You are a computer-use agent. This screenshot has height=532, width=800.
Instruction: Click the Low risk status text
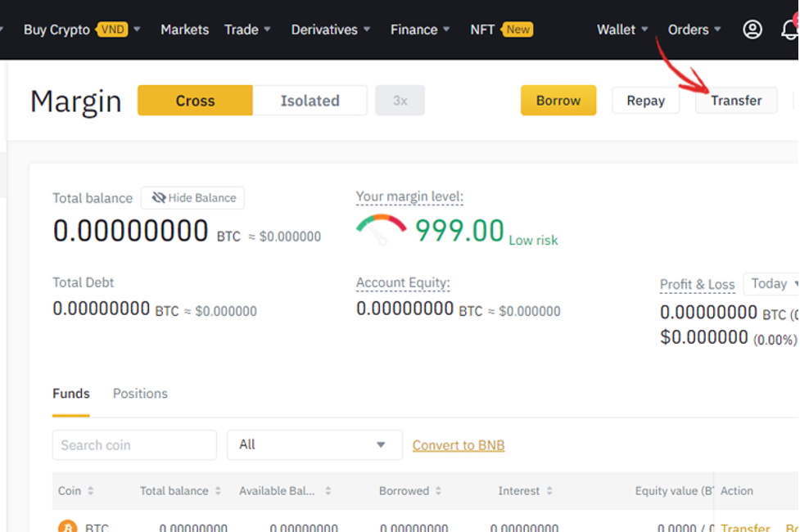pos(533,241)
